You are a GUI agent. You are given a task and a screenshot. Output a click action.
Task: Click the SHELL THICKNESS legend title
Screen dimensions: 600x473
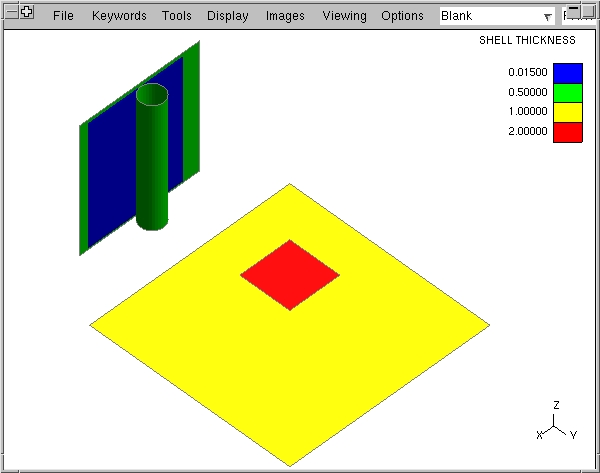[527, 41]
